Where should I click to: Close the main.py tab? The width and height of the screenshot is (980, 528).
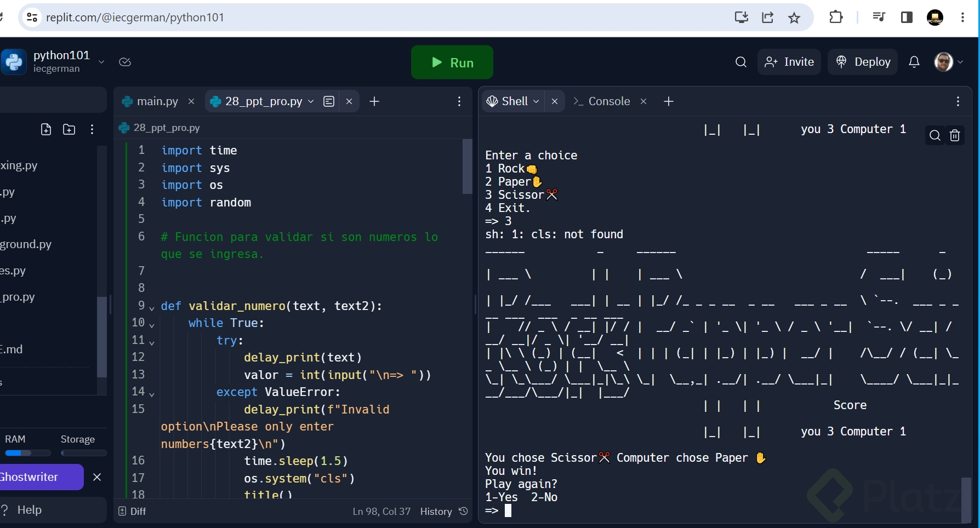coord(191,101)
